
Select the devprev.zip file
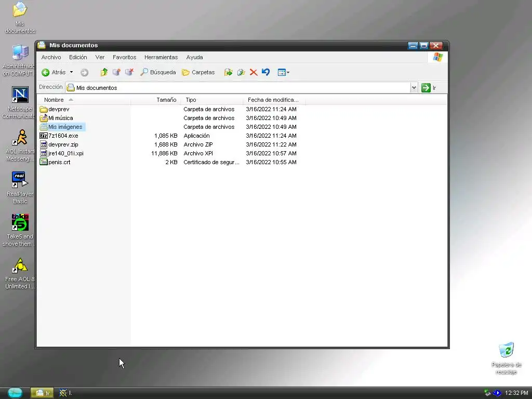[x=59, y=144]
